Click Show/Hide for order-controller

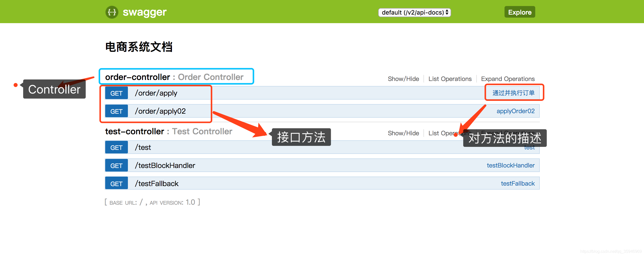[403, 79]
